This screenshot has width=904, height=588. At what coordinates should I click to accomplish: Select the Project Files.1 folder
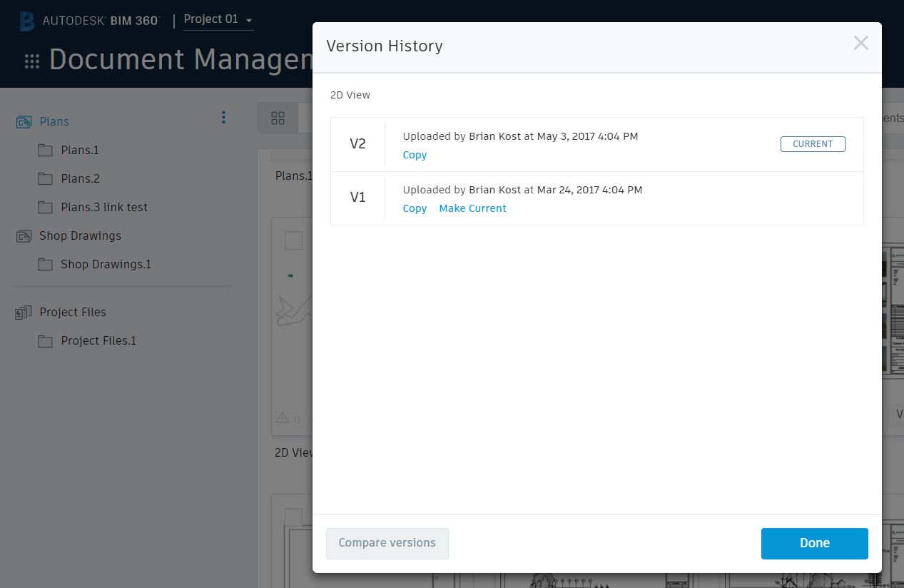point(98,340)
